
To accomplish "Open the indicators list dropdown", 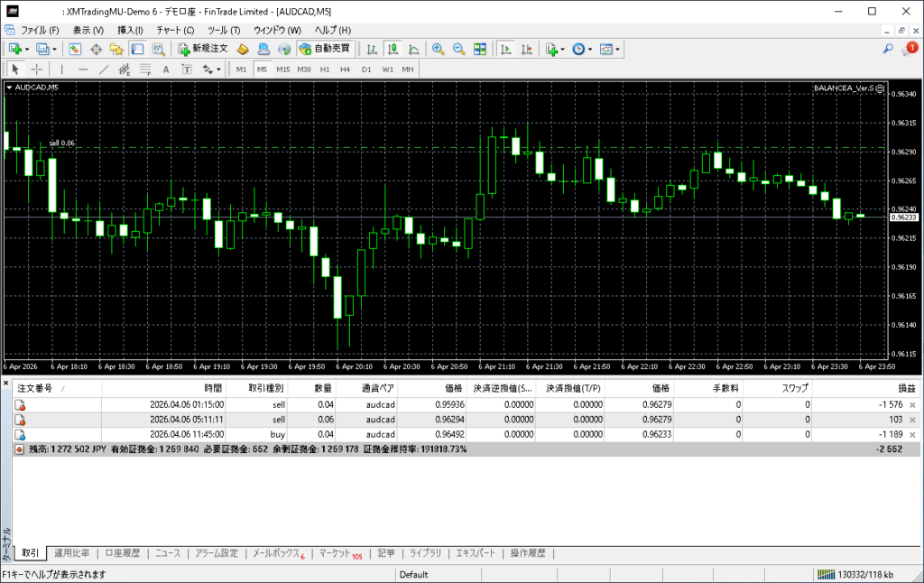I will (555, 49).
